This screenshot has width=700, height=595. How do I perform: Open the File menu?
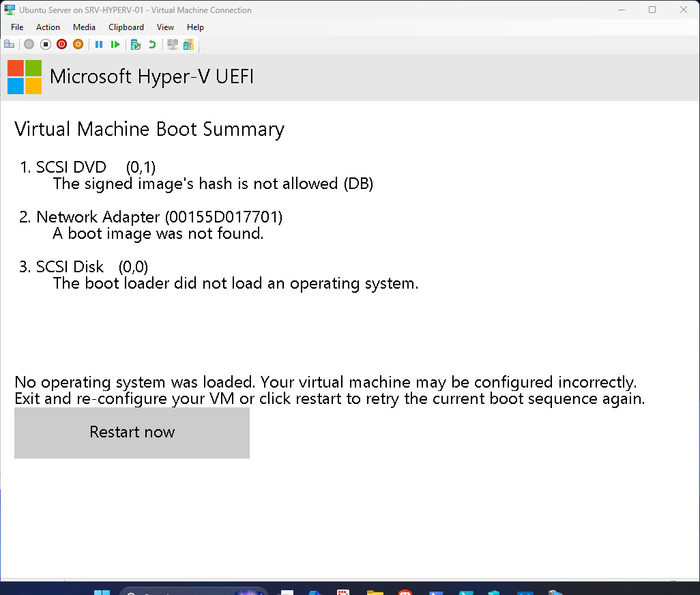(x=16, y=27)
